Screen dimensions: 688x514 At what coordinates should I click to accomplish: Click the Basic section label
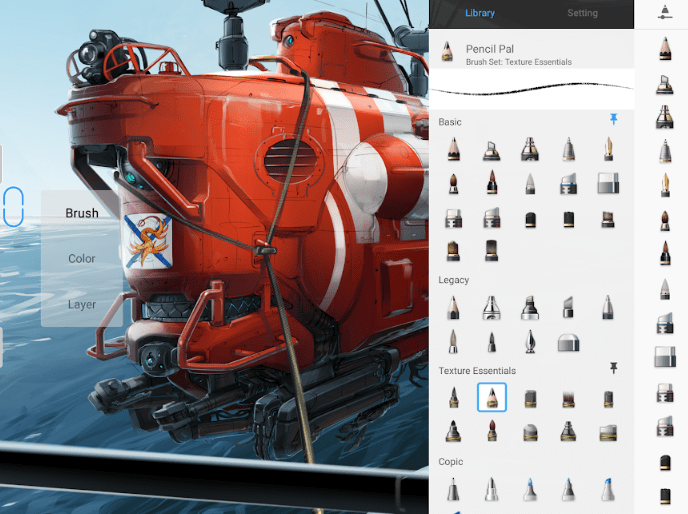point(450,122)
